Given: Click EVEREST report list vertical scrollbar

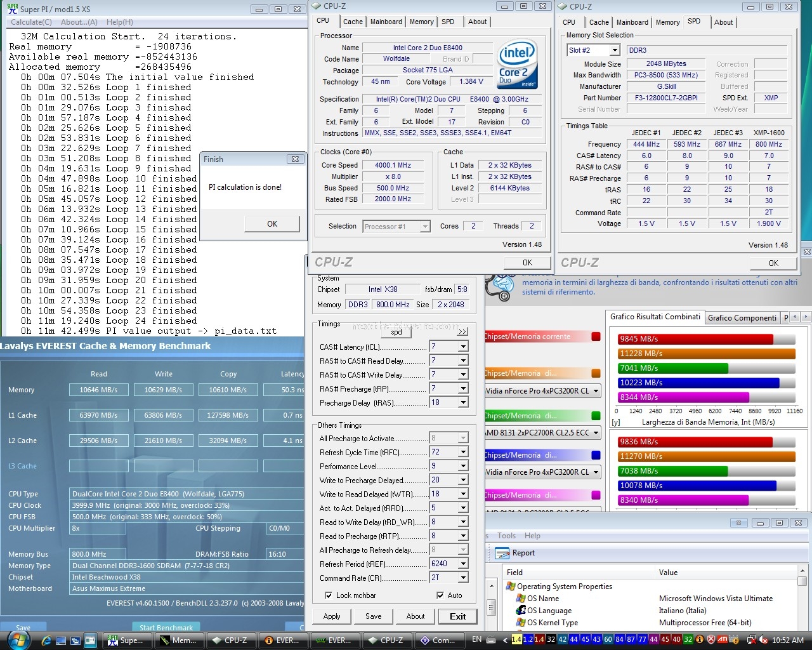Looking at the screenshot, I should tap(802, 599).
